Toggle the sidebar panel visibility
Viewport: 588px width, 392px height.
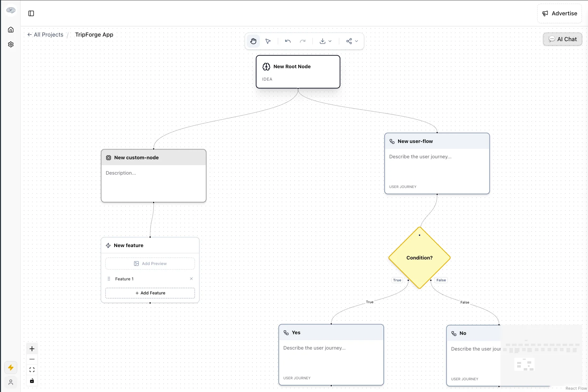(x=31, y=13)
